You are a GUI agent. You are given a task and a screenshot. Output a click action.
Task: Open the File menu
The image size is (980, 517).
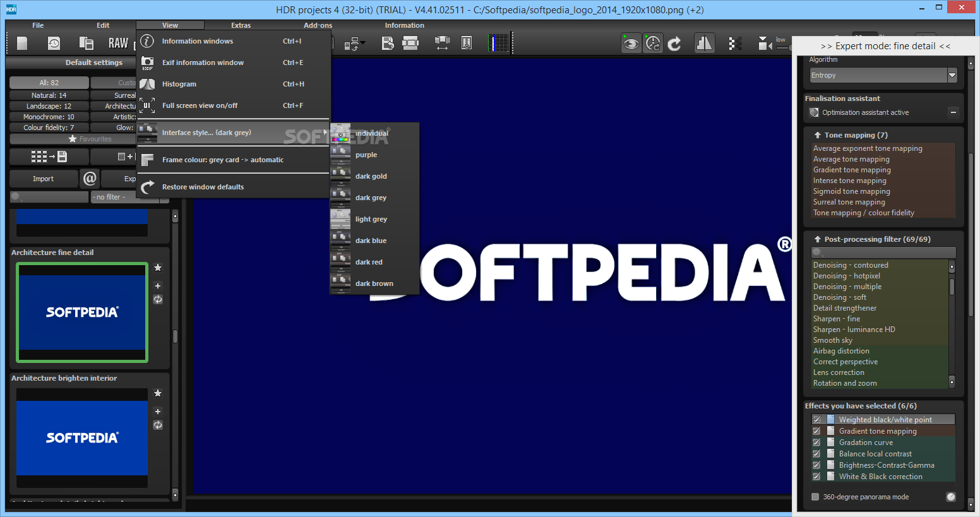pyautogui.click(x=38, y=25)
